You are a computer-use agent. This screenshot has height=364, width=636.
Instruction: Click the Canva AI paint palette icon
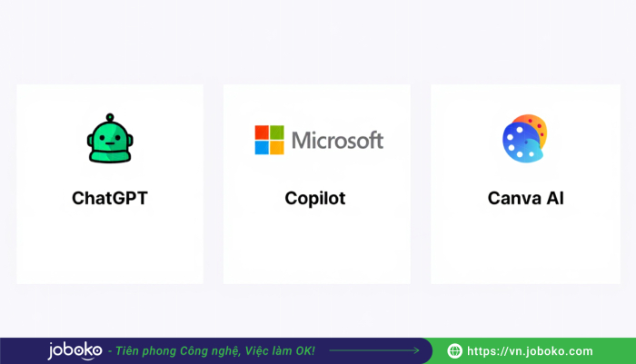coord(522,141)
